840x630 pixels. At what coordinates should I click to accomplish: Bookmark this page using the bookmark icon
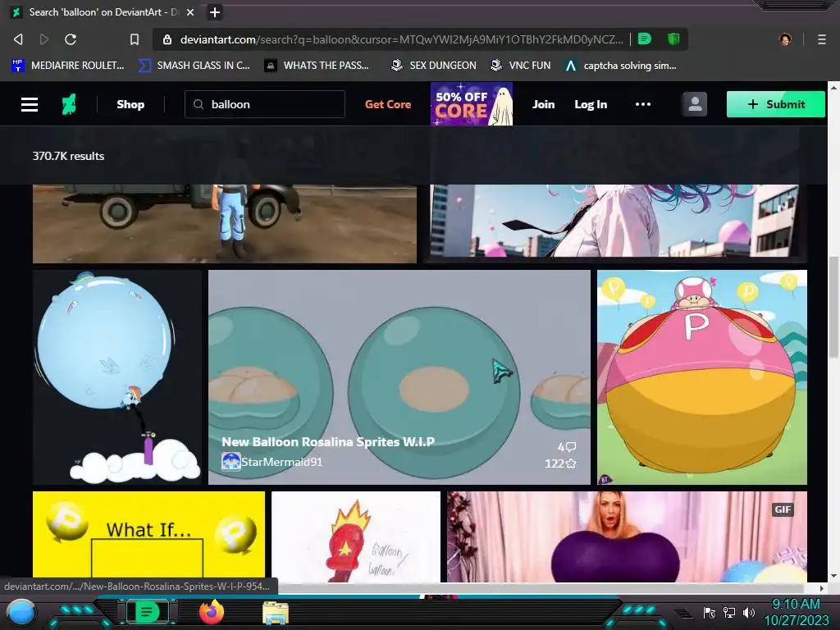point(135,39)
